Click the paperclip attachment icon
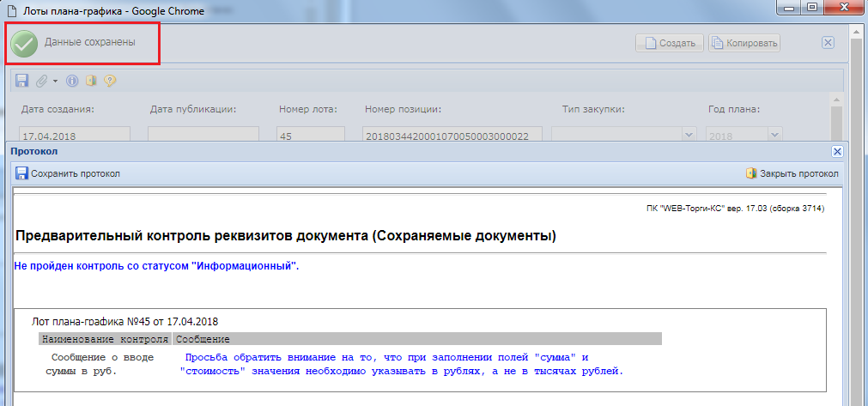Screen dimensions: 868x406 click(40, 81)
